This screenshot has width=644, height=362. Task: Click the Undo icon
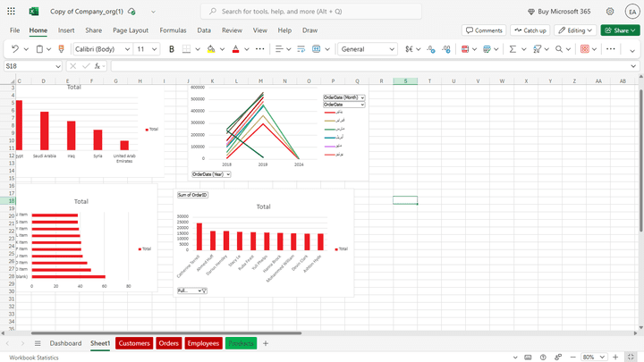(14, 49)
